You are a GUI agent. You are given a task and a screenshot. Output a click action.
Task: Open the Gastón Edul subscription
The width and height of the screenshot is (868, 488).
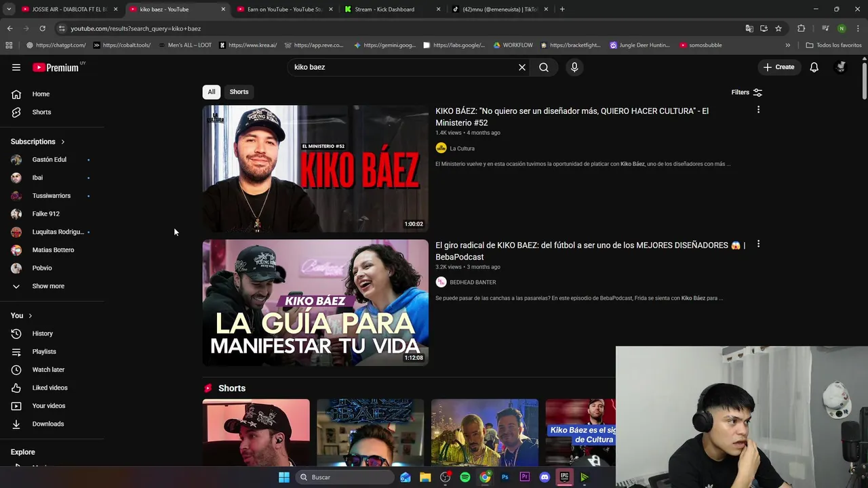pos(49,160)
